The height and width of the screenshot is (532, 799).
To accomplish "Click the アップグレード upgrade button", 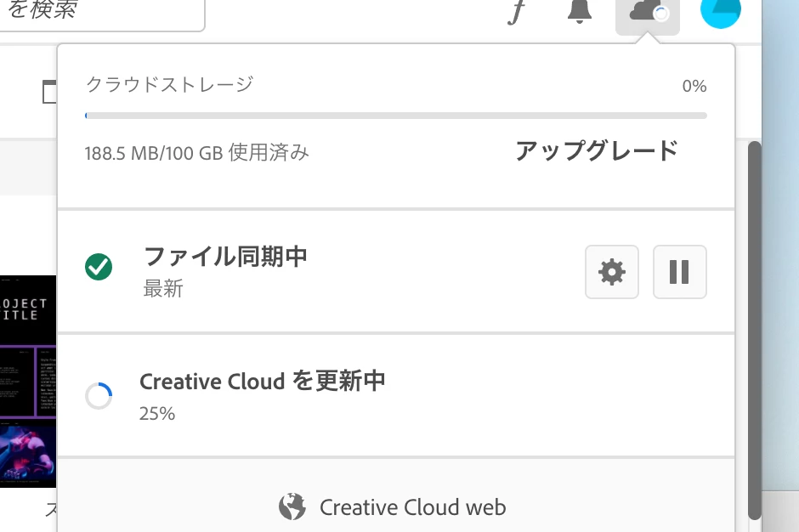I will 596,150.
